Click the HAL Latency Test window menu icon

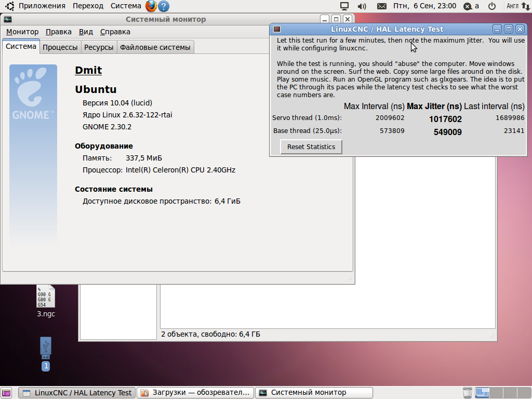(277, 29)
